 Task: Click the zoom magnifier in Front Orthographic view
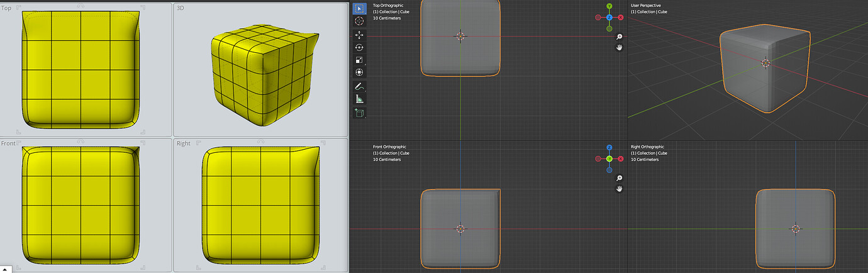tap(619, 178)
